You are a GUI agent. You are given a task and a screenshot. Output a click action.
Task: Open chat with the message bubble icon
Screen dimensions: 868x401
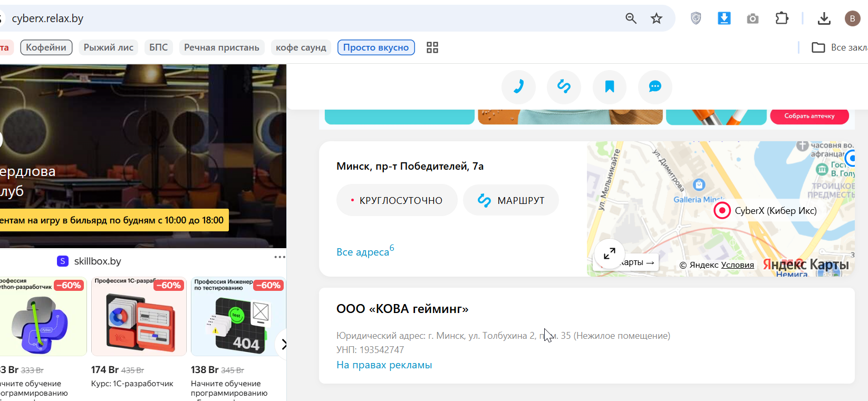coord(655,86)
